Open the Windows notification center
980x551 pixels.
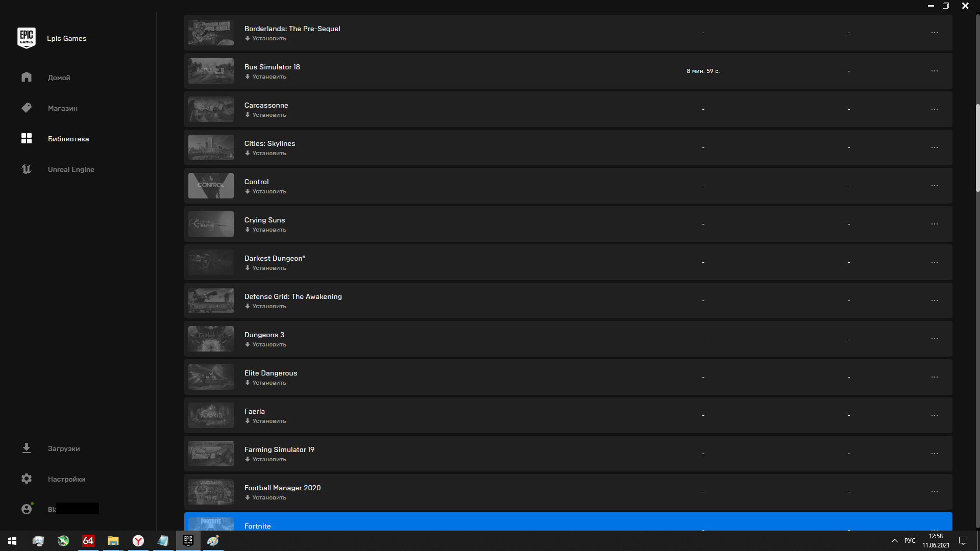963,541
